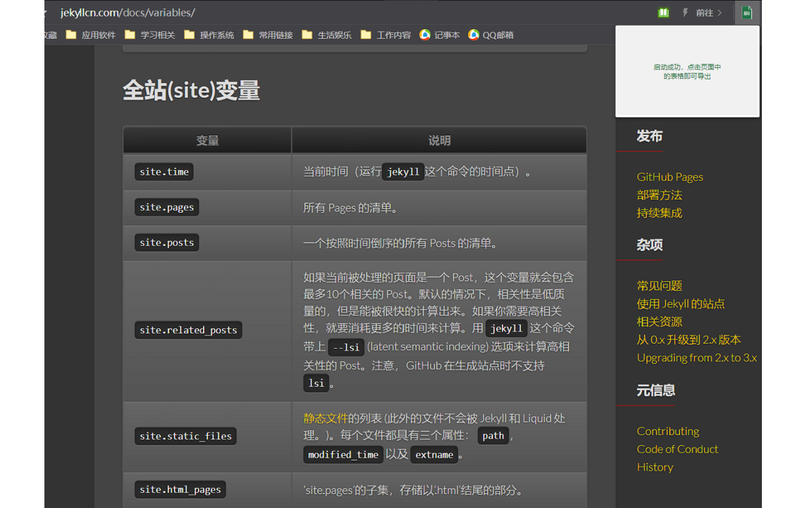This screenshot has height=508, width=812.
Task: Expand the 常用链接 bookmark folder
Action: point(268,35)
